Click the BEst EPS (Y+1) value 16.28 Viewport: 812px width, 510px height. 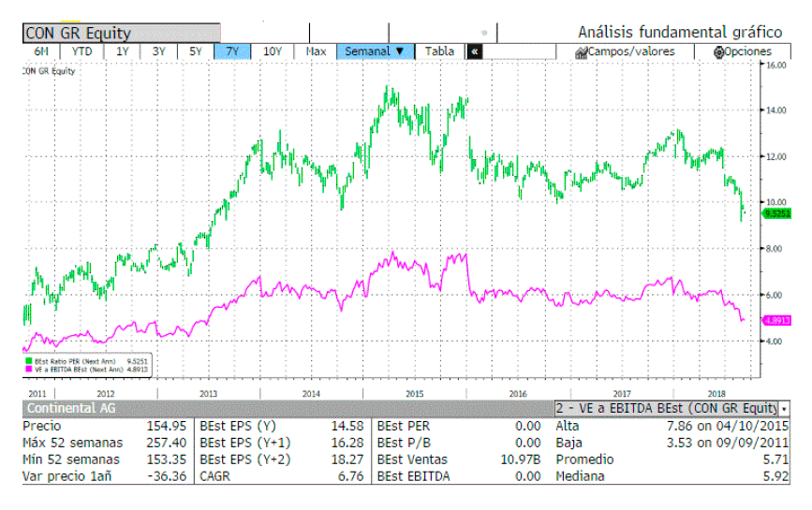(x=347, y=444)
